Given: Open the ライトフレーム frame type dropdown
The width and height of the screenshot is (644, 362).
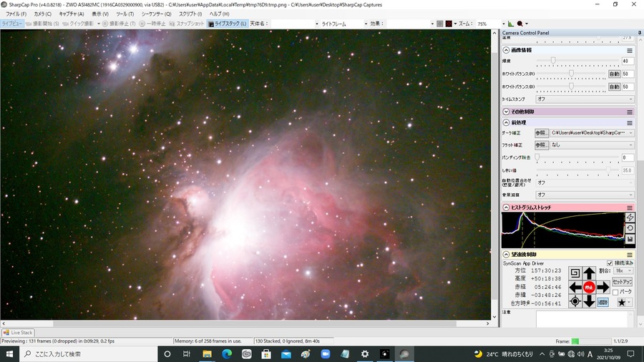Looking at the screenshot, I should click(x=343, y=24).
